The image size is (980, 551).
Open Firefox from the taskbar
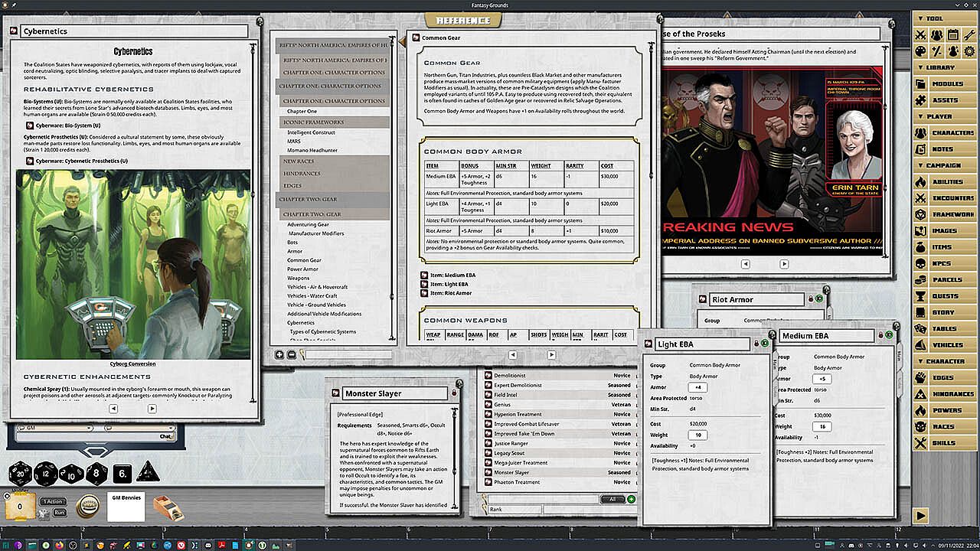coord(61,544)
